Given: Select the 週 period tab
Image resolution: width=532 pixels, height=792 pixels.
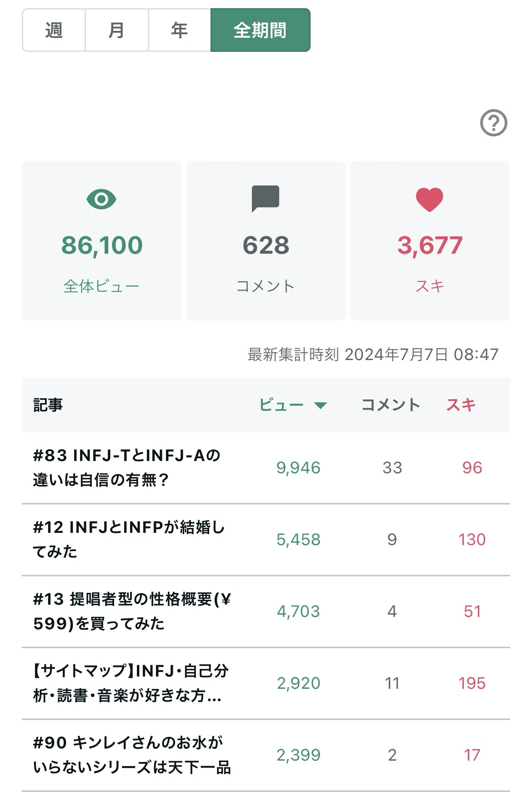Looking at the screenshot, I should pyautogui.click(x=54, y=30).
